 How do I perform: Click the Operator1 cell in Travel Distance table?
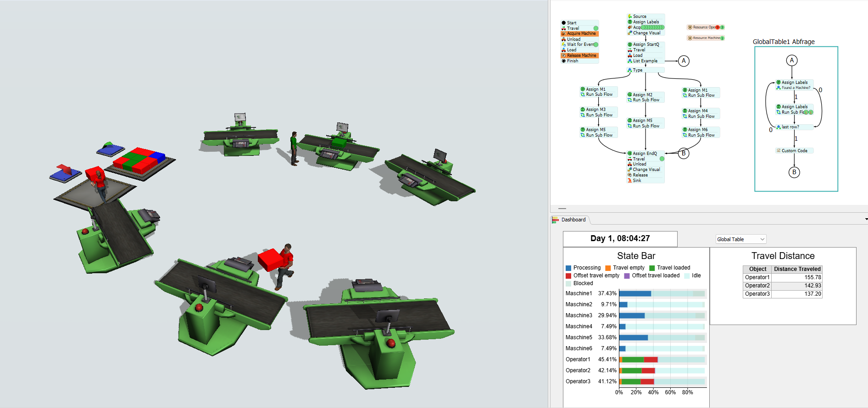tap(757, 277)
